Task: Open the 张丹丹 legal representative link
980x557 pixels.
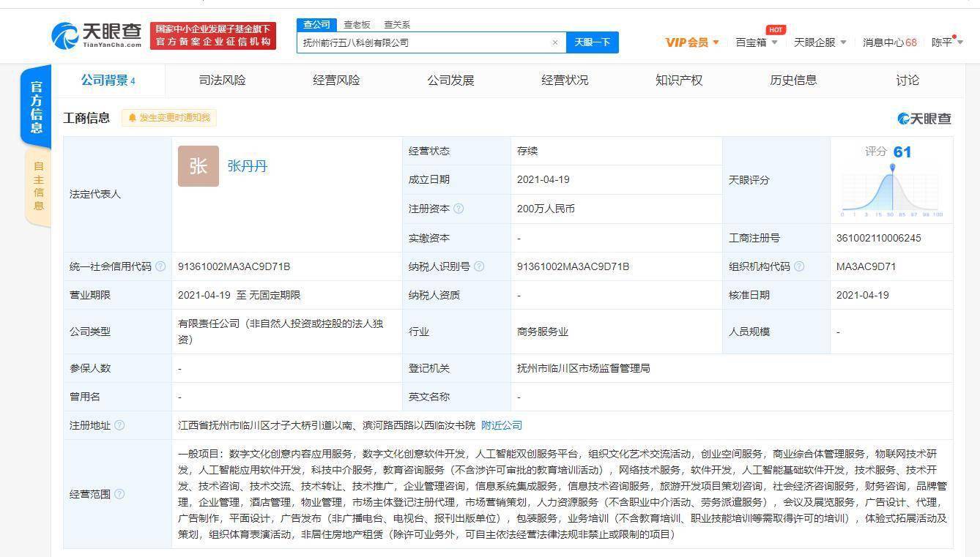Action: click(x=248, y=166)
